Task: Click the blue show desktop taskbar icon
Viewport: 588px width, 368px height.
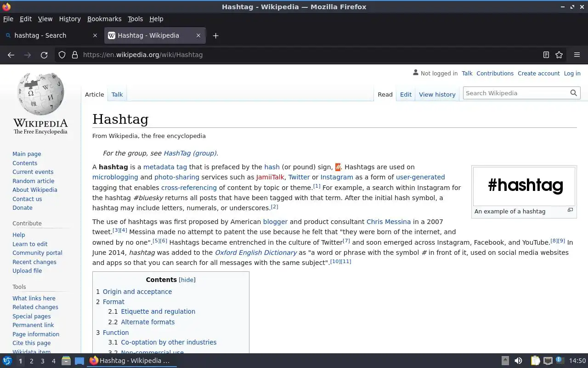Action: tap(79, 361)
